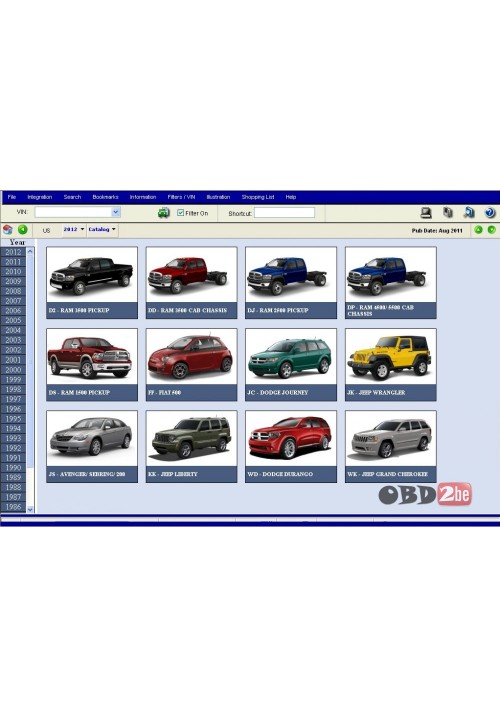This screenshot has height=717, width=500.
Task: Select the DJ - RAM 2500 PICKUP thumbnail
Action: (x=291, y=283)
